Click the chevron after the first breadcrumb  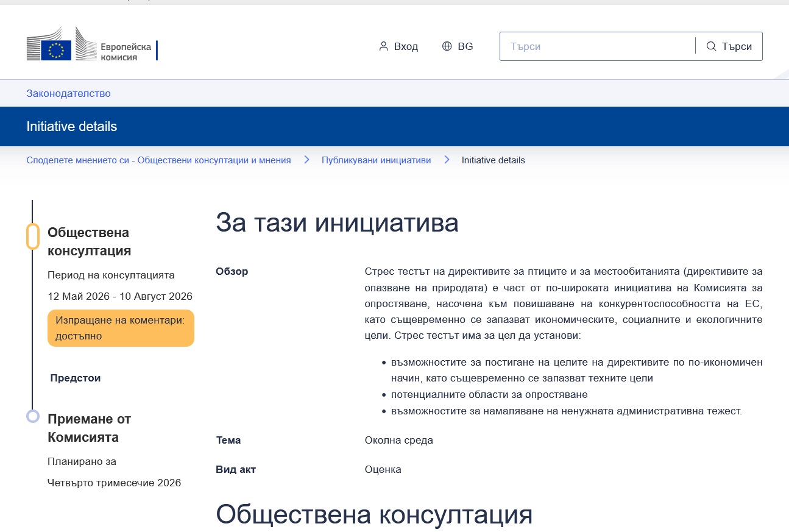[307, 160]
